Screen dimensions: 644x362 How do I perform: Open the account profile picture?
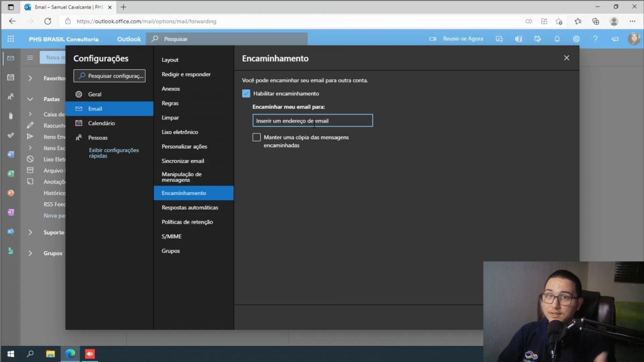click(x=634, y=39)
